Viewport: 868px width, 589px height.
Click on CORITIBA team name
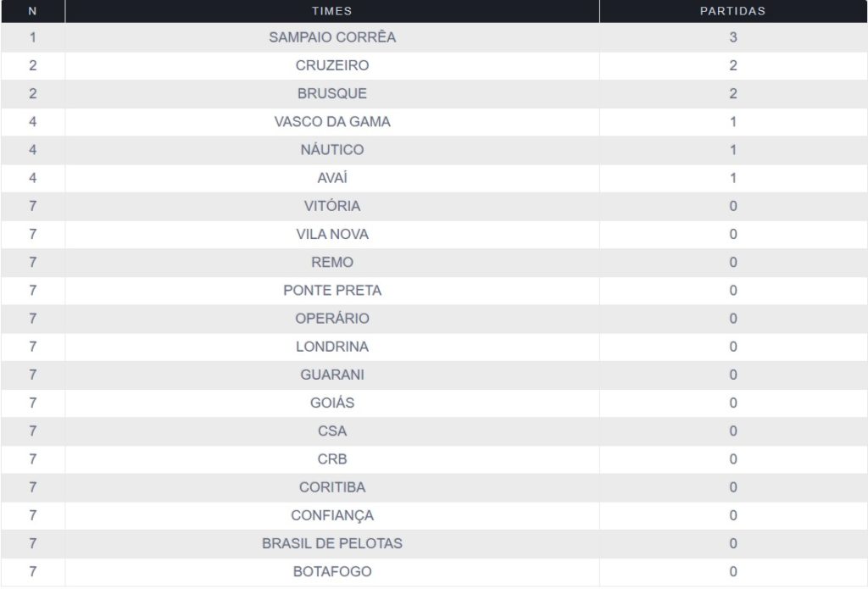[x=332, y=487]
